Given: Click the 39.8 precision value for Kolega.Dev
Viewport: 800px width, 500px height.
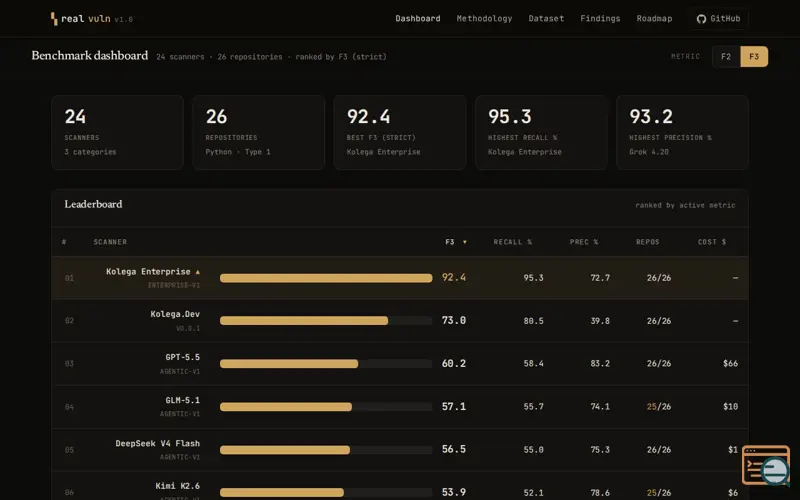Looking at the screenshot, I should [x=600, y=321].
